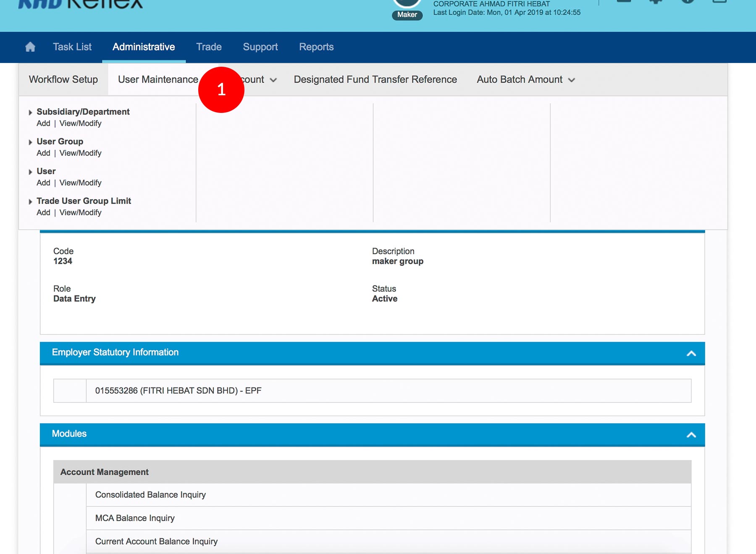756x554 pixels.
Task: Open settings via the gear icon
Action: pyautogui.click(x=655, y=1)
